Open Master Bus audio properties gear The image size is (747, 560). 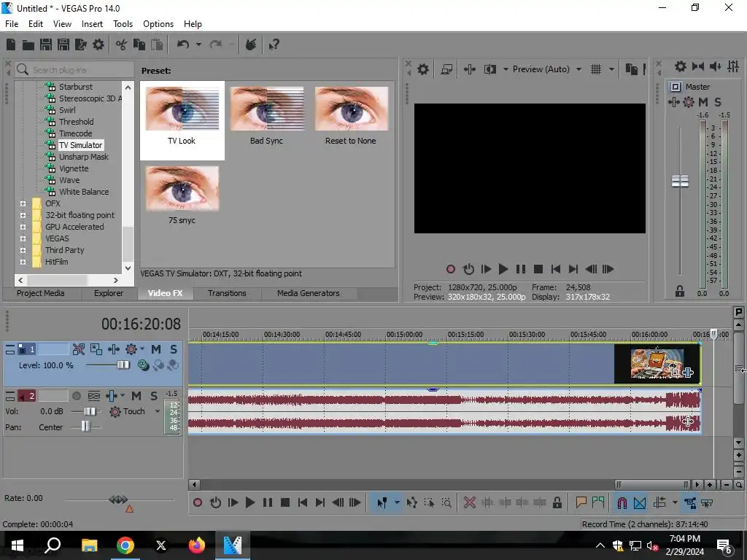681,66
